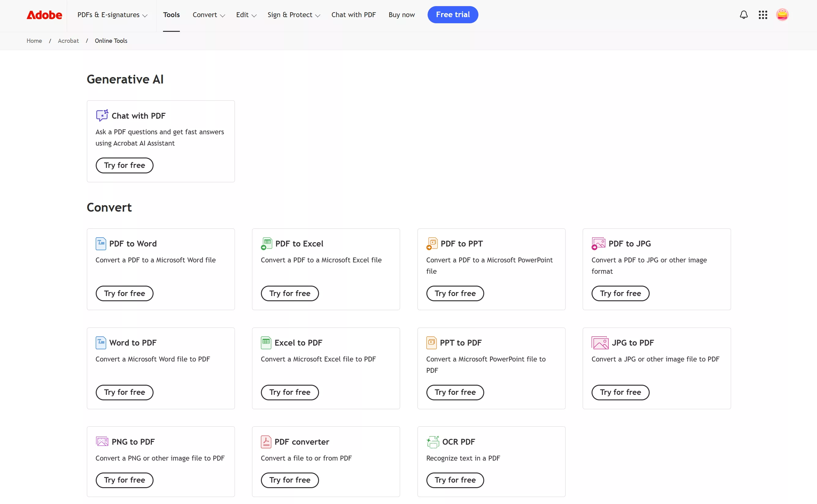This screenshot has width=817, height=504.
Task: Click the JPG to PDF title
Action: [633, 343]
